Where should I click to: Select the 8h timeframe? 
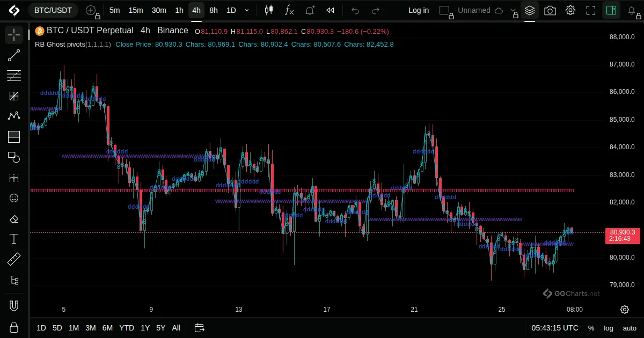pyautogui.click(x=214, y=10)
